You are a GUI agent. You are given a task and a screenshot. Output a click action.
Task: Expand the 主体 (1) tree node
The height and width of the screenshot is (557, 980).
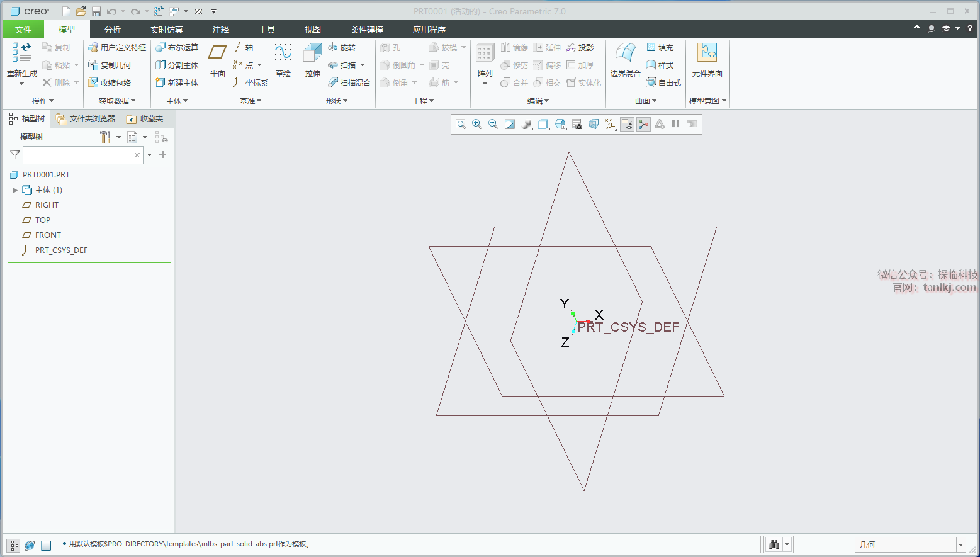pos(15,190)
